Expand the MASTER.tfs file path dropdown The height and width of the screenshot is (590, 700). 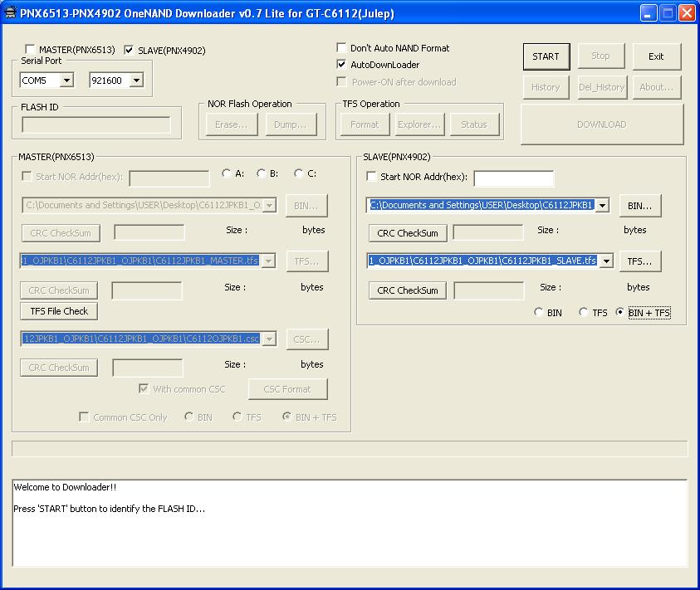pyautogui.click(x=268, y=261)
